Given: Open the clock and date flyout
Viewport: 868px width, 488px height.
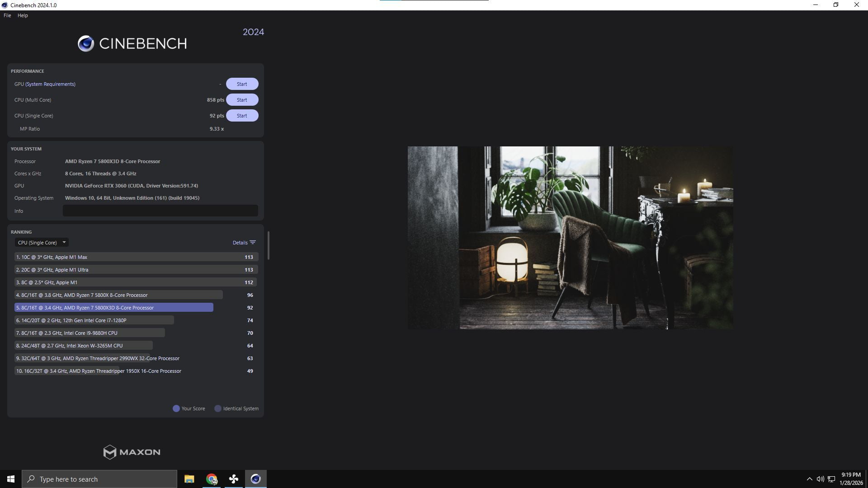Looking at the screenshot, I should pyautogui.click(x=851, y=479).
